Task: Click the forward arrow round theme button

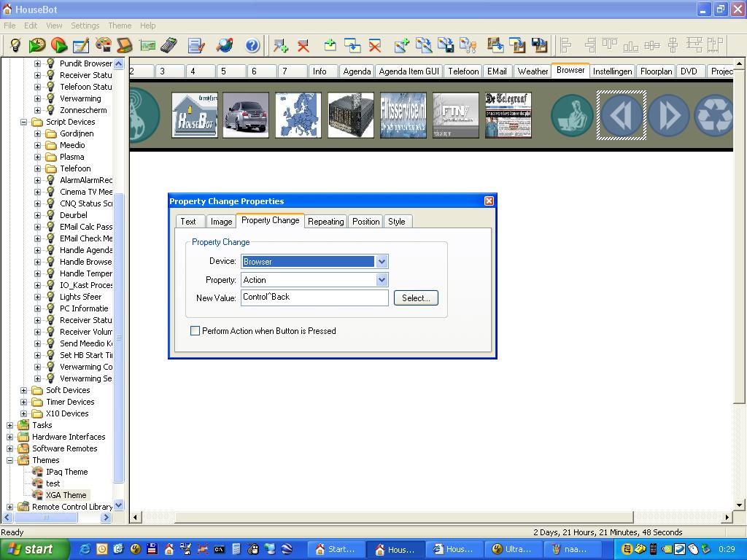Action: coord(668,115)
